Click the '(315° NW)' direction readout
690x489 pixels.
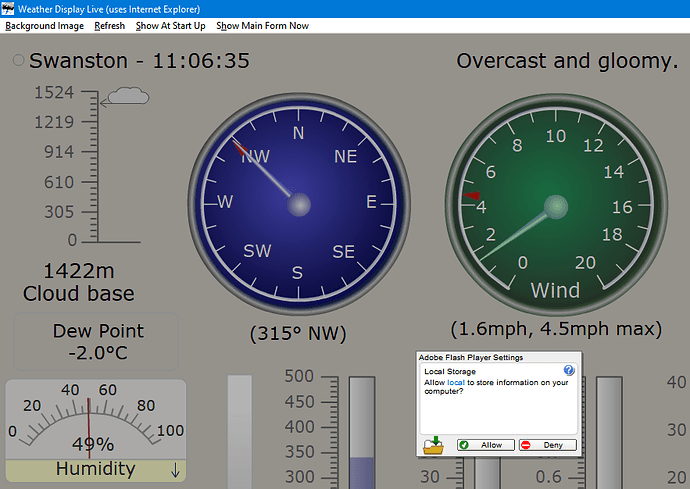point(298,334)
